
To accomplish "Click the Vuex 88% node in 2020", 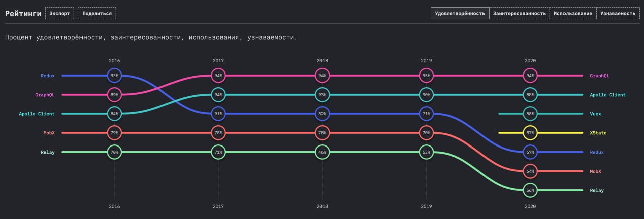I will (x=530, y=114).
